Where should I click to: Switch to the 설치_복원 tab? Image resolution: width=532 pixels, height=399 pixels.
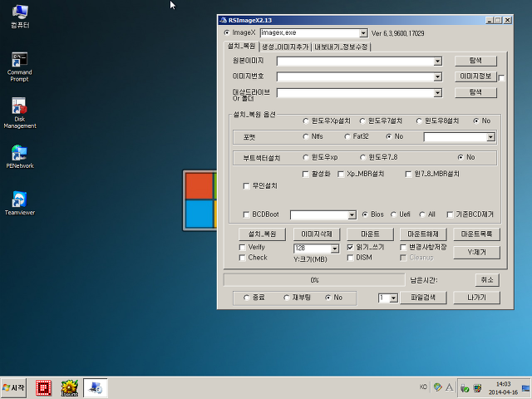coord(241,47)
